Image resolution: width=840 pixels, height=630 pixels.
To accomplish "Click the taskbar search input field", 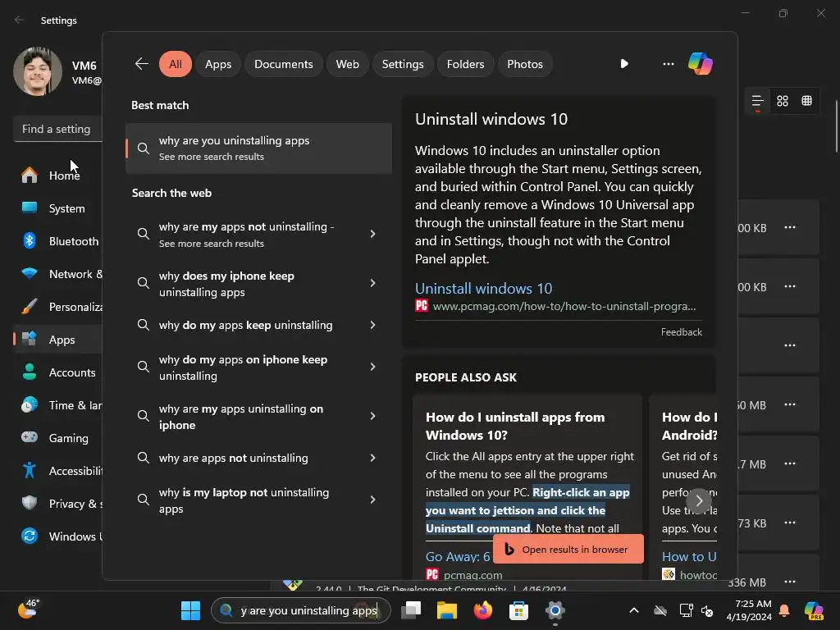I will [x=301, y=610].
